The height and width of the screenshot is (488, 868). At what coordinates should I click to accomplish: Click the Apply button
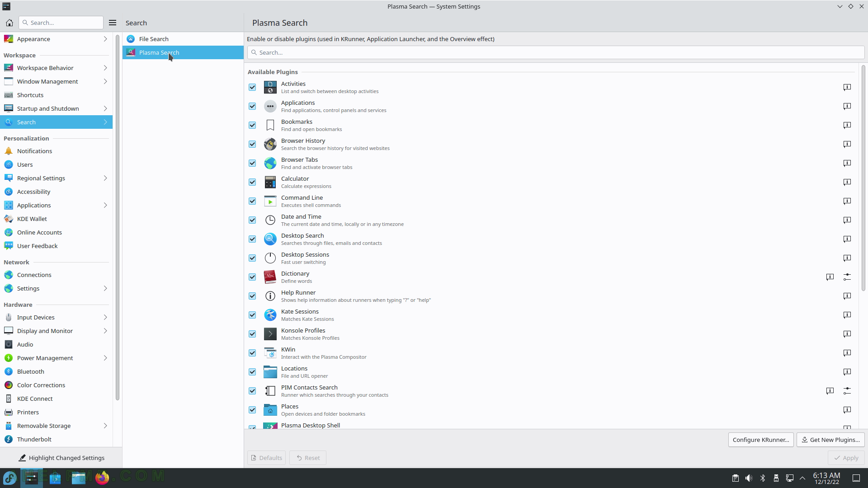click(846, 458)
